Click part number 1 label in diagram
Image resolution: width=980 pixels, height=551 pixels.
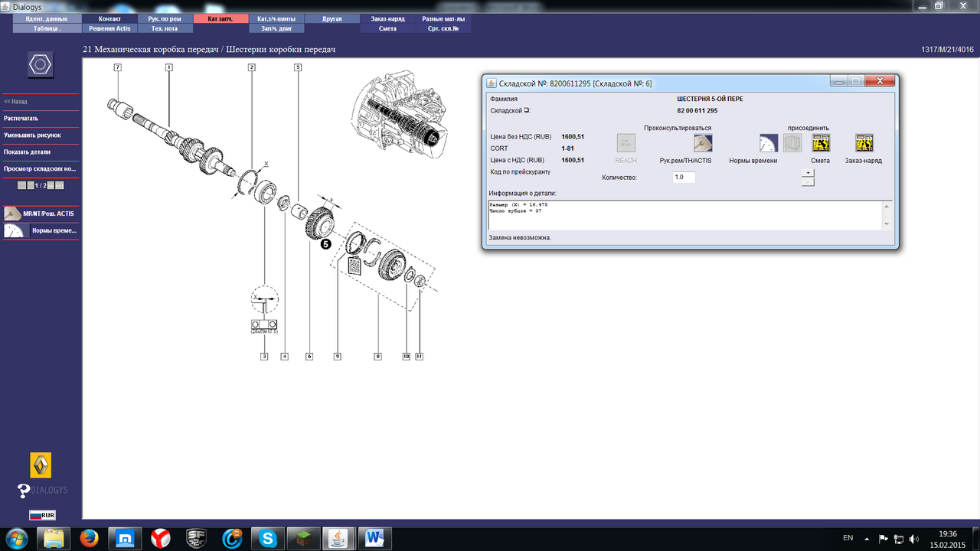click(168, 67)
